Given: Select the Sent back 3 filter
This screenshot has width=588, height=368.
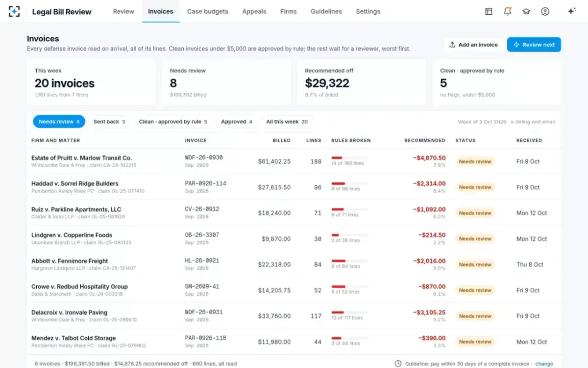Looking at the screenshot, I should tap(109, 122).
